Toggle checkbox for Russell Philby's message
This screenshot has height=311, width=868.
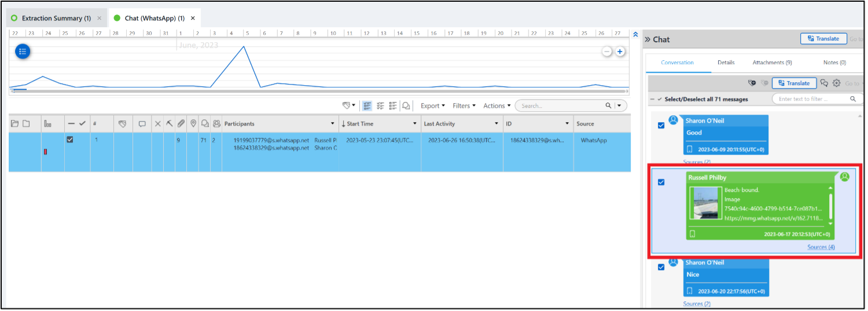coord(661,182)
